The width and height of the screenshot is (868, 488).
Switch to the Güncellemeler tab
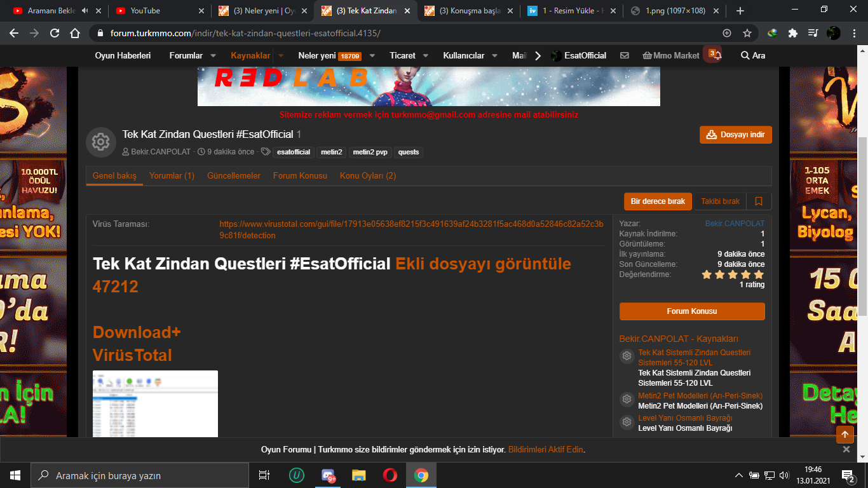pyautogui.click(x=234, y=175)
